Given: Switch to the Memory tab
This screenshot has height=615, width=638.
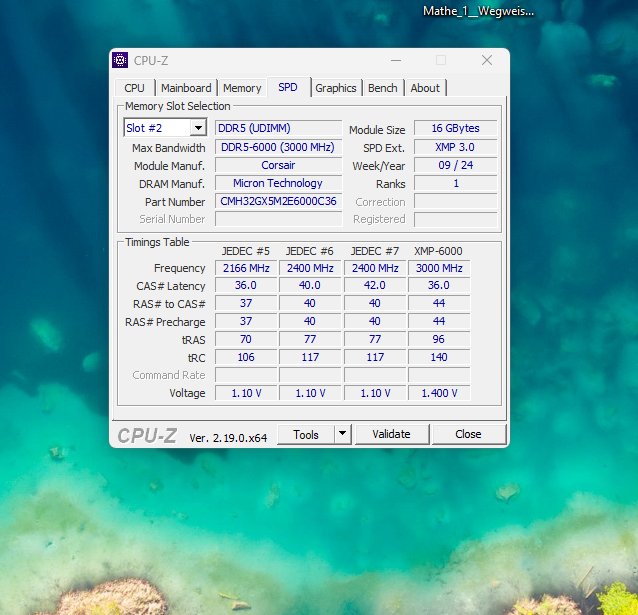Looking at the screenshot, I should pos(242,88).
